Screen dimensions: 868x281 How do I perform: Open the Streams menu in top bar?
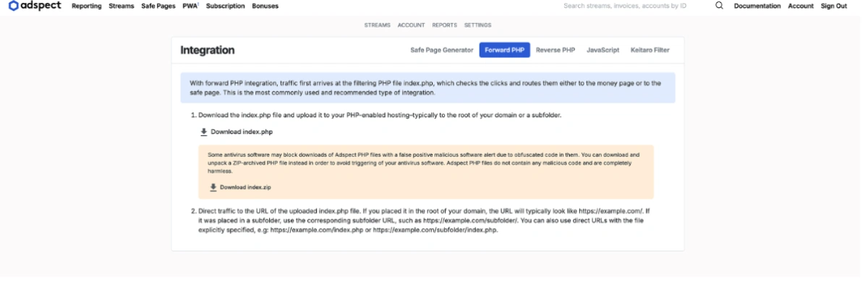coord(122,6)
